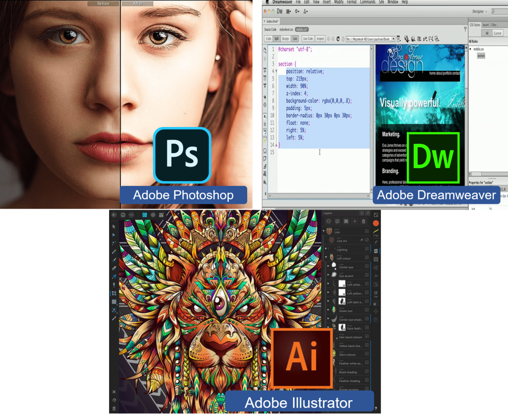The image size is (508, 420).
Task: Open the fx Layer Effects studio icon
Action: [376, 276]
